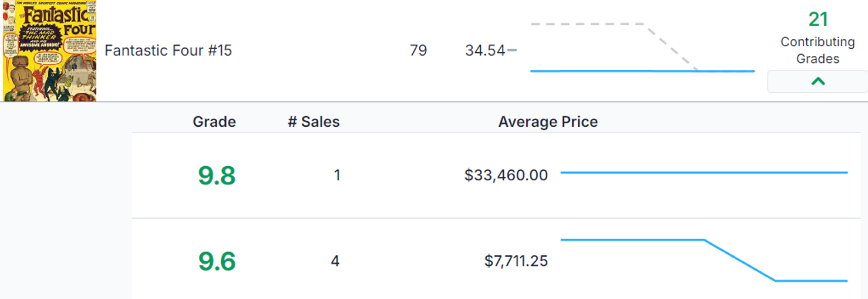Viewport: 868px width, 299px height.
Task: Click the $7,711.25 average price
Action: pyautogui.click(x=516, y=261)
